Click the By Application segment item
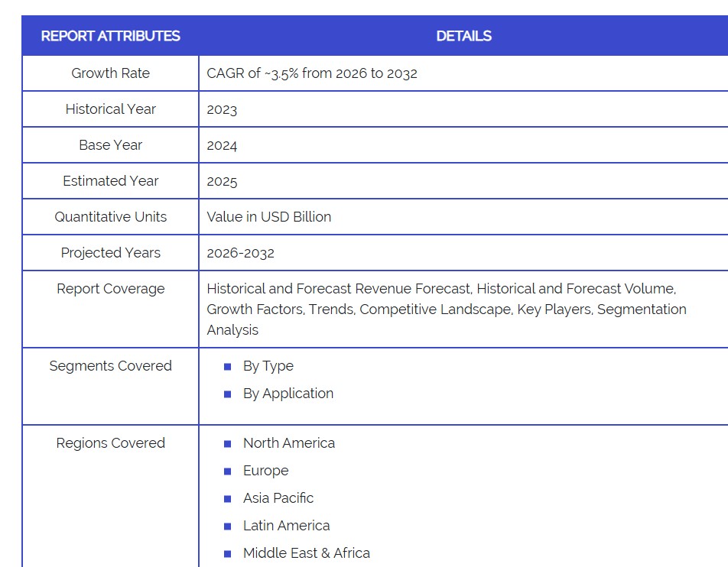The height and width of the screenshot is (567, 728). 288,394
